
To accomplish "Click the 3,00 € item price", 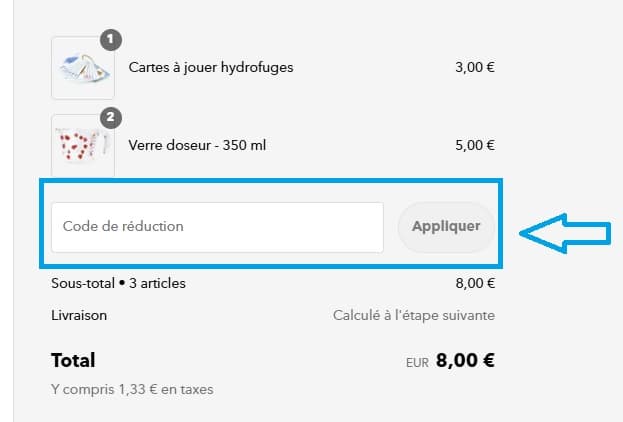I will point(475,68).
